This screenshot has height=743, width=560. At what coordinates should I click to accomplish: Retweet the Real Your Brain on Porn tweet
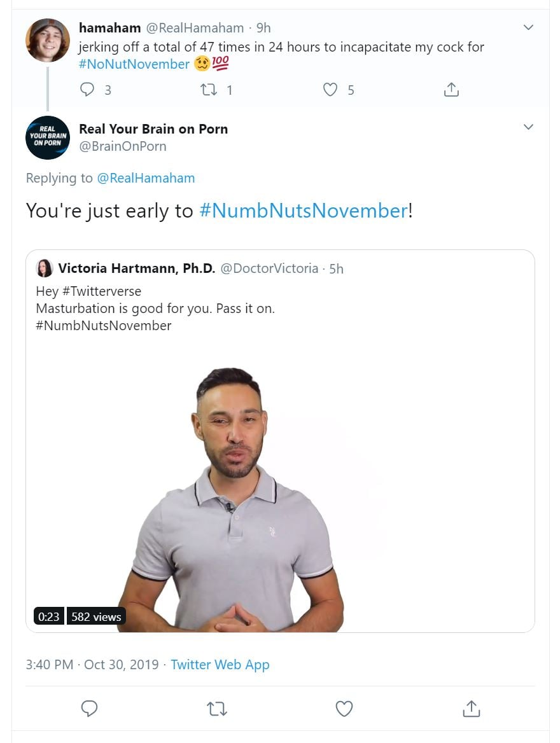pos(217,709)
